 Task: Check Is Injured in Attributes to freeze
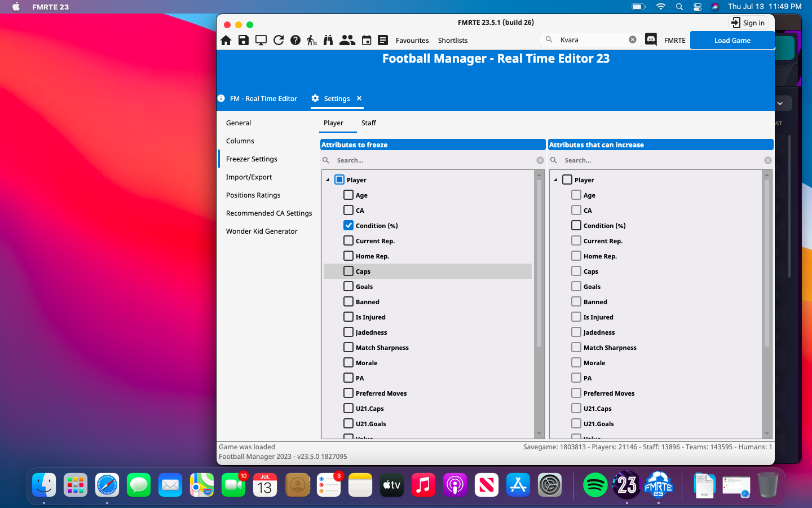click(348, 317)
